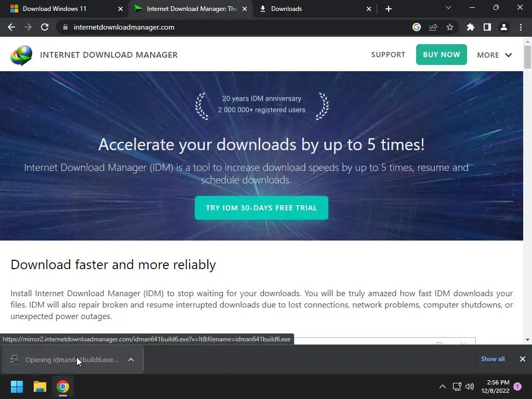Image resolution: width=532 pixels, height=399 pixels.
Task: Open a new tab with plus icon
Action: pyautogui.click(x=389, y=9)
